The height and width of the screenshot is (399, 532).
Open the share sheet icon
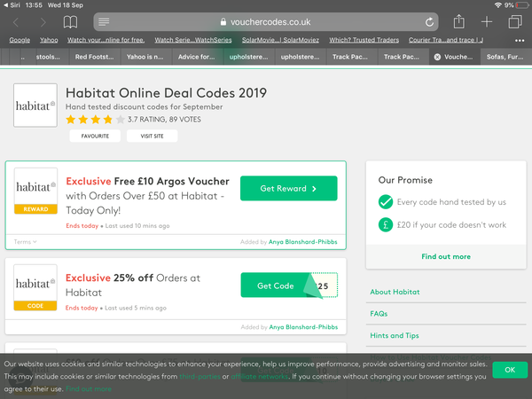(458, 21)
